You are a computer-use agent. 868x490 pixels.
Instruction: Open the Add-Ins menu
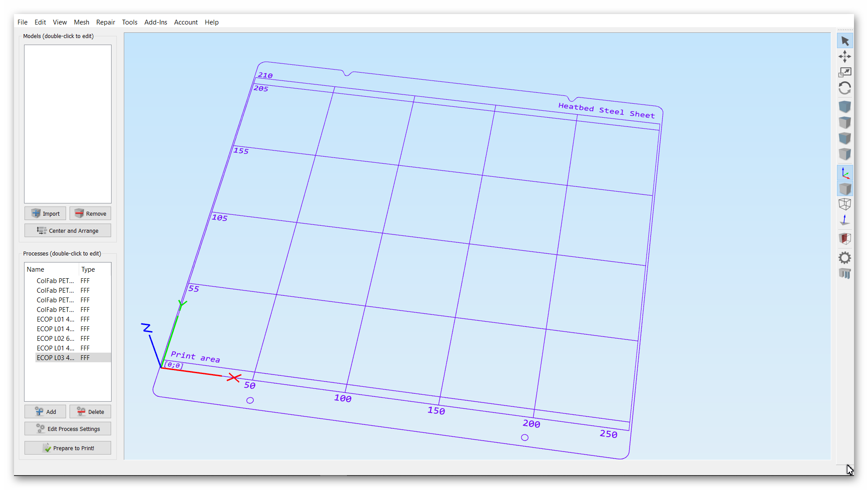pyautogui.click(x=156, y=22)
